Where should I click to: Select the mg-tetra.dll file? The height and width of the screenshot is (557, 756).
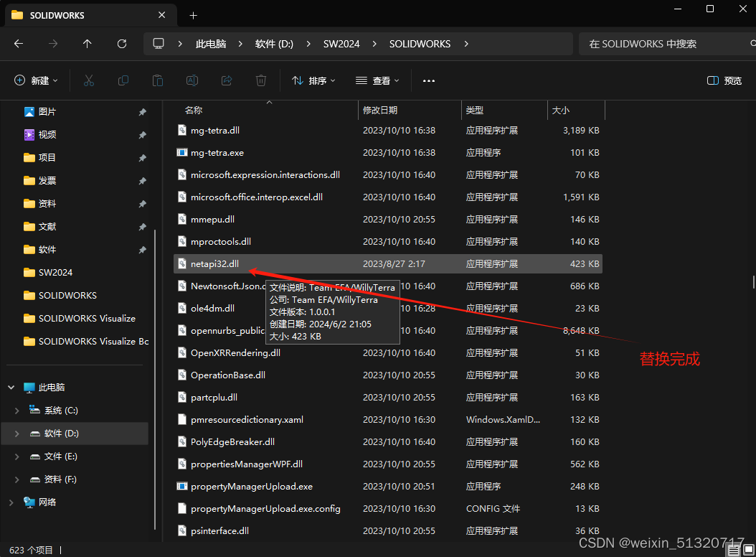click(x=387, y=131)
